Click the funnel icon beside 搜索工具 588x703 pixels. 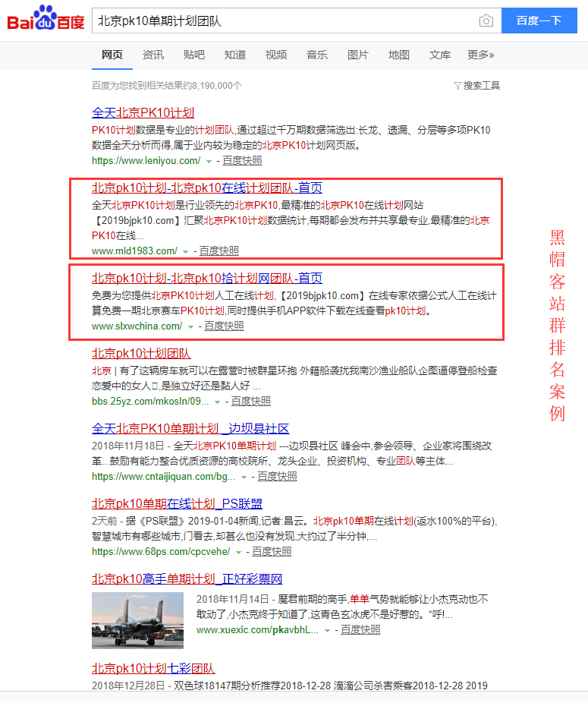coord(458,86)
